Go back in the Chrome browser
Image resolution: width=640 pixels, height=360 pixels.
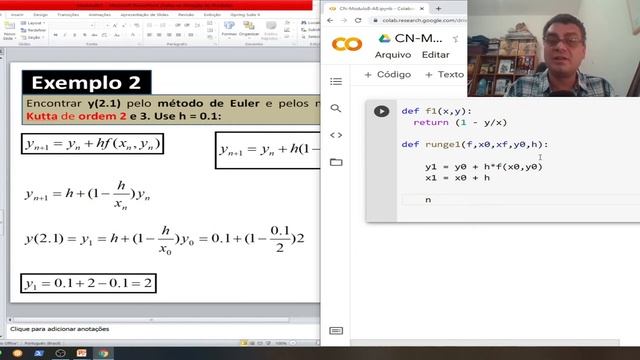click(330, 20)
